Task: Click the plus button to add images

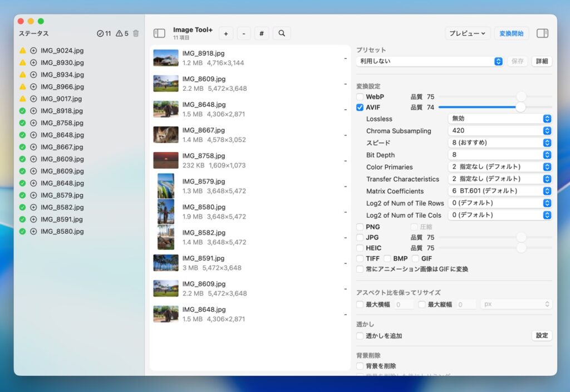Action: click(x=225, y=33)
